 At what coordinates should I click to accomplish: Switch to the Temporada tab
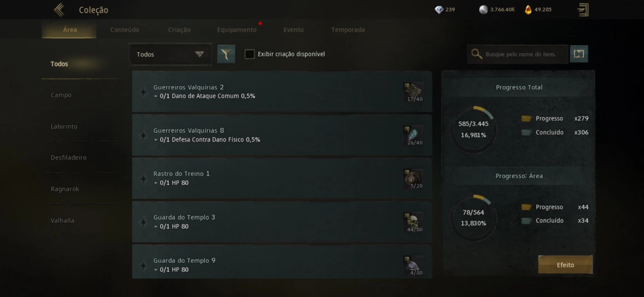348,29
